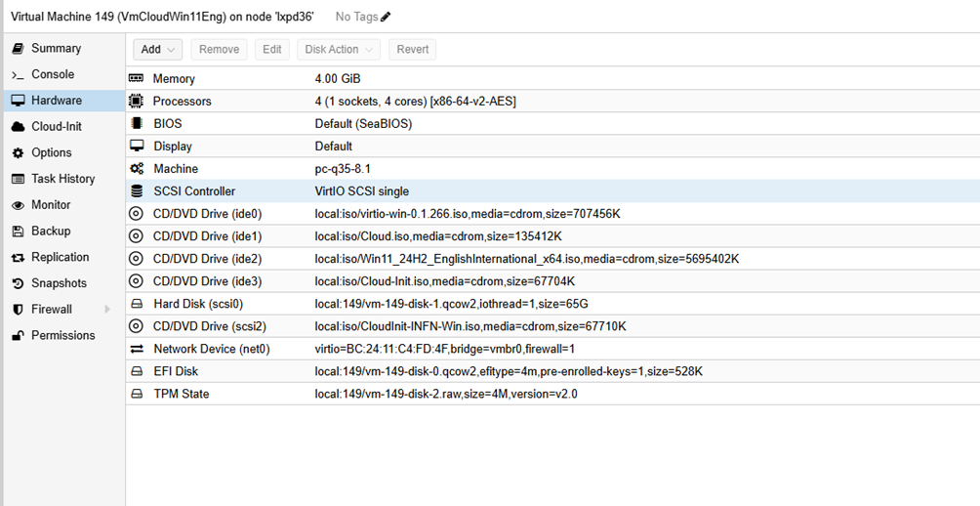Click the pencil icon to edit tags

point(386,17)
